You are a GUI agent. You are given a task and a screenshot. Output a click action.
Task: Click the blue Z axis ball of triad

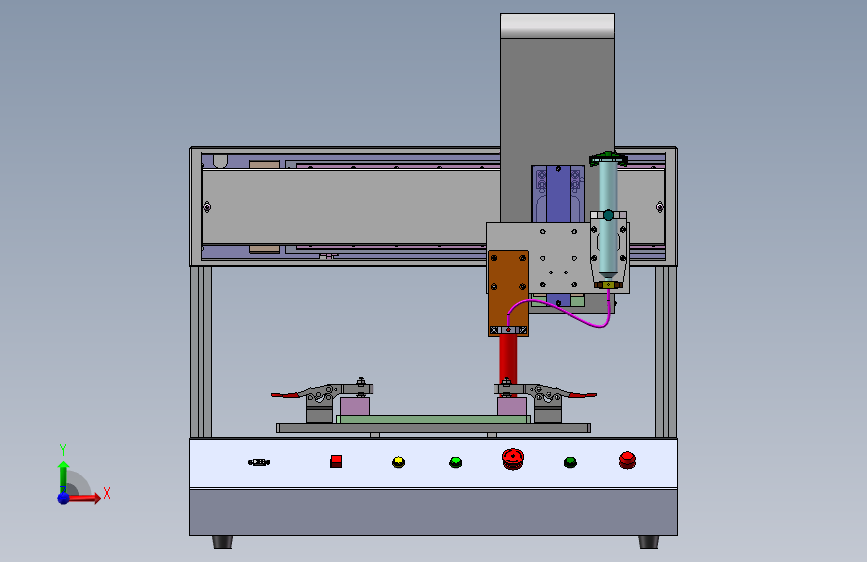64,498
